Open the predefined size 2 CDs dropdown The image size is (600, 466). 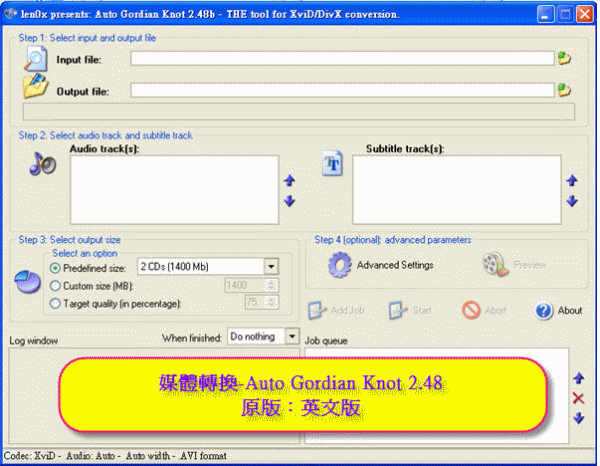pos(271,267)
